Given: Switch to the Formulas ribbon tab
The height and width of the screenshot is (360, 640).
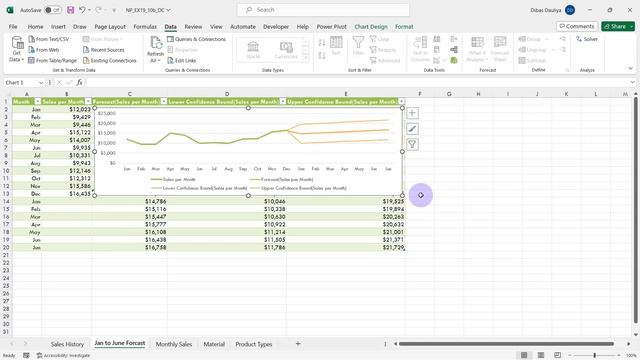Looking at the screenshot, I should point(145,27).
